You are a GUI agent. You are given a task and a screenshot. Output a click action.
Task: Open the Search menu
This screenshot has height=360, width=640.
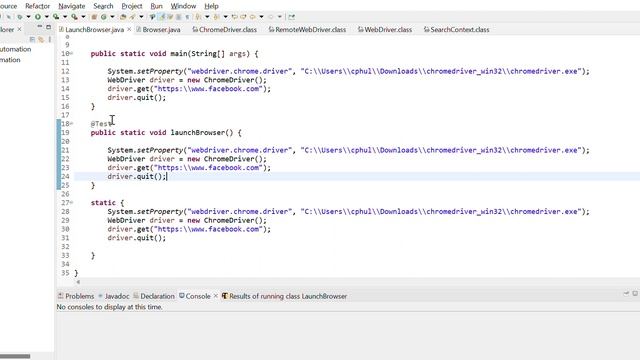(x=103, y=6)
